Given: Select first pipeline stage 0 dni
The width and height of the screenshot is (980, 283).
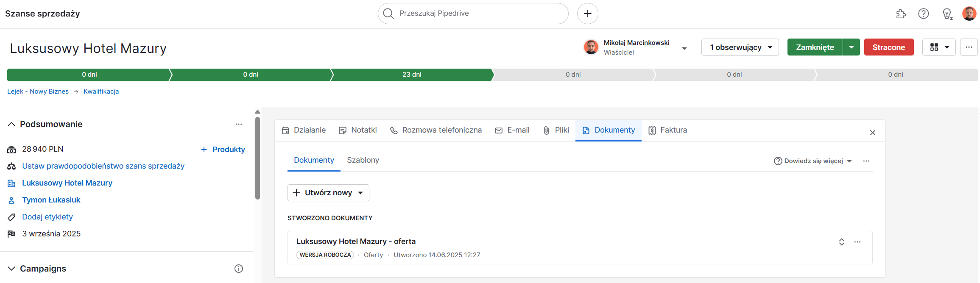Looking at the screenshot, I should tap(89, 75).
